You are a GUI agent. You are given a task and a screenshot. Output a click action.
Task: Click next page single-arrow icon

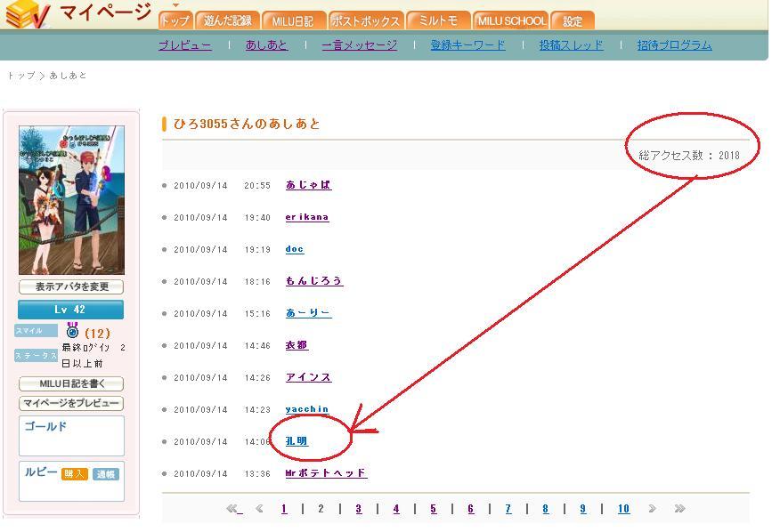pyautogui.click(x=652, y=509)
